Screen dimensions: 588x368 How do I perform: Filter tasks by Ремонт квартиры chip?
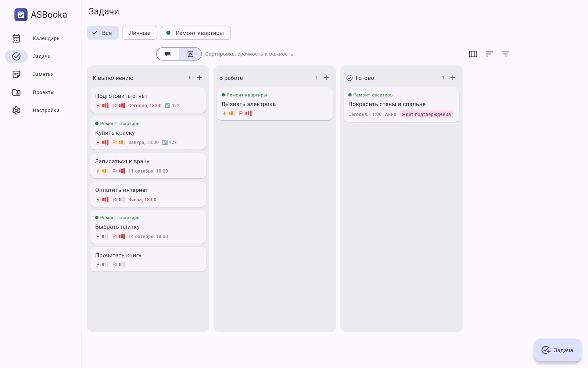click(x=196, y=33)
